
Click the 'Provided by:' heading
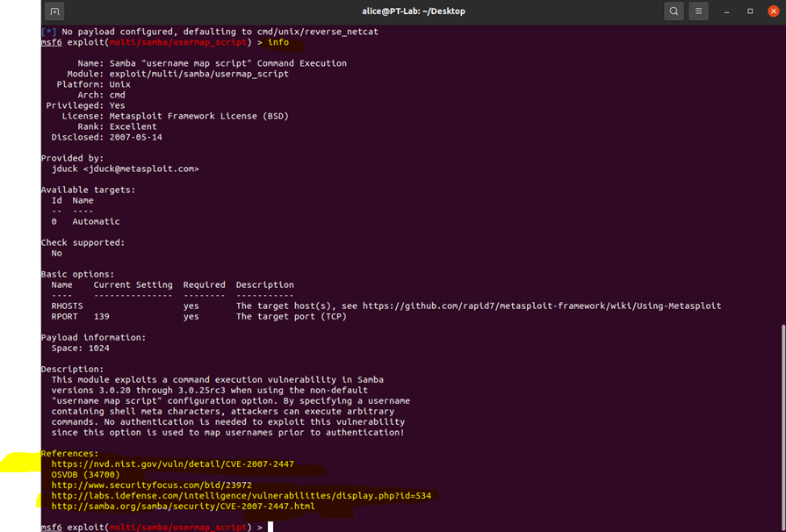point(72,158)
